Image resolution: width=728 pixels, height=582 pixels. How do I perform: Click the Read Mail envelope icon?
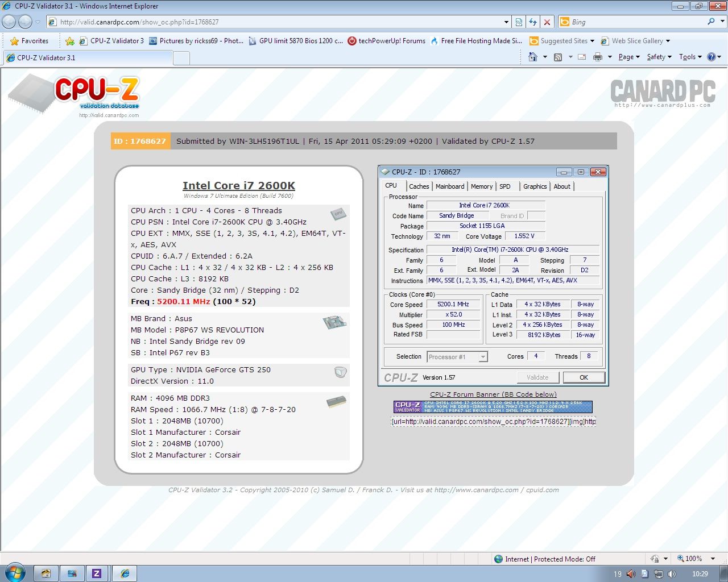click(582, 57)
